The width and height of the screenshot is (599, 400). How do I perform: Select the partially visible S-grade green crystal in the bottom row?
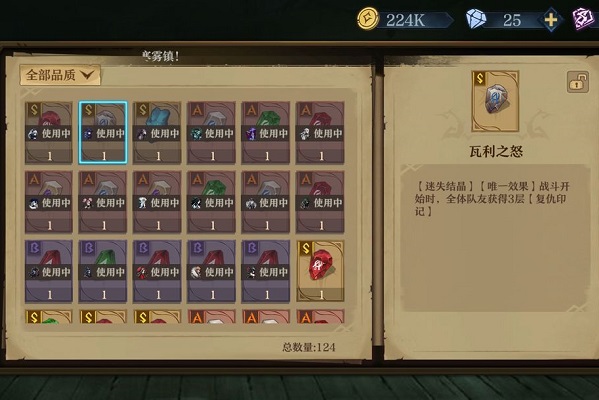pos(49,317)
